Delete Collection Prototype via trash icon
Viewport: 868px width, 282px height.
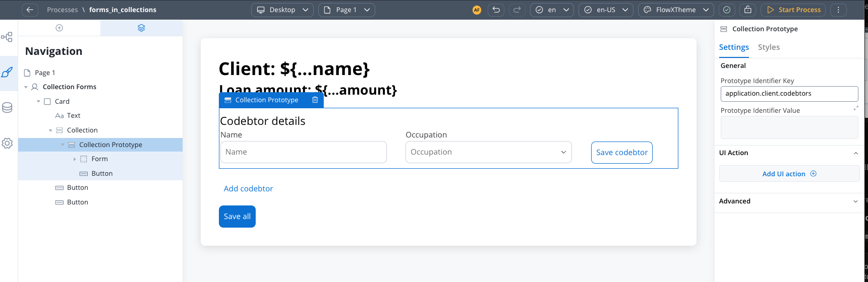pos(315,100)
